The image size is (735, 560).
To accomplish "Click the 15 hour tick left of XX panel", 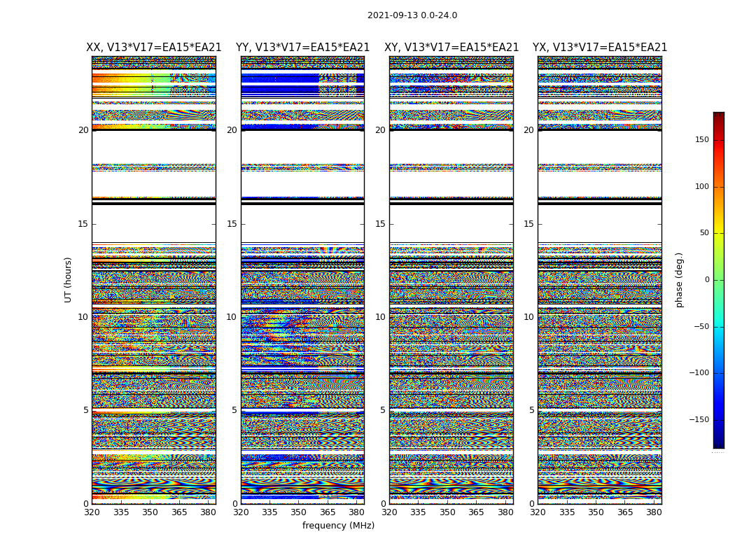I will [x=83, y=224].
